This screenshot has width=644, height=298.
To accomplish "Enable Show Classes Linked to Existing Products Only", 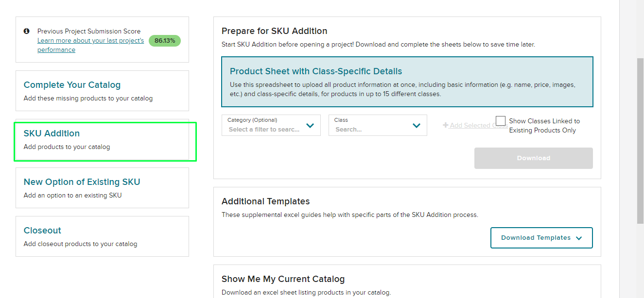I will point(501,121).
